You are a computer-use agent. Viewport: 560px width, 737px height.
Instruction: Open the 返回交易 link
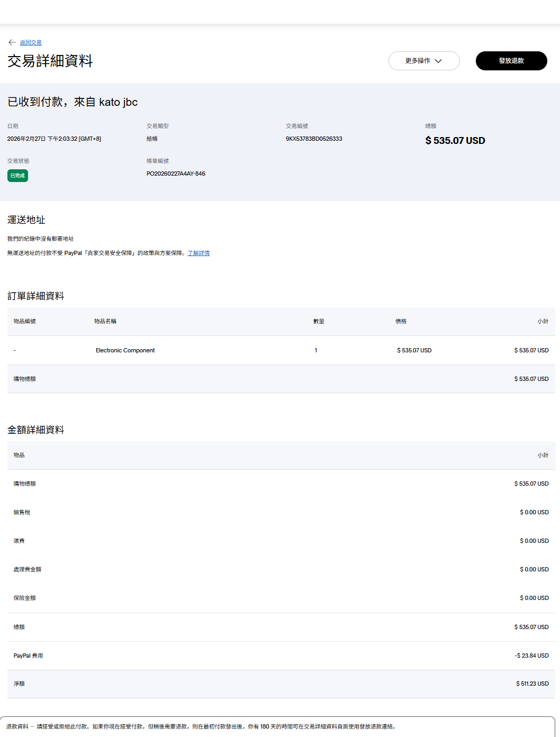31,43
